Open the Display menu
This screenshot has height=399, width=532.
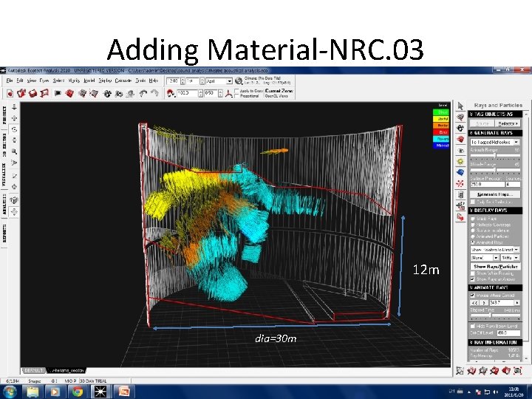105,81
